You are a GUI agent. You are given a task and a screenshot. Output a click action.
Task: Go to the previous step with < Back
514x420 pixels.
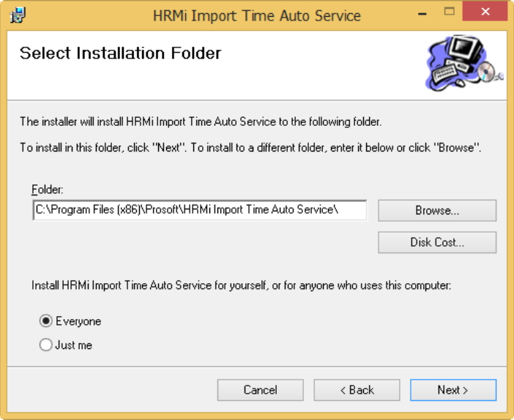click(357, 390)
